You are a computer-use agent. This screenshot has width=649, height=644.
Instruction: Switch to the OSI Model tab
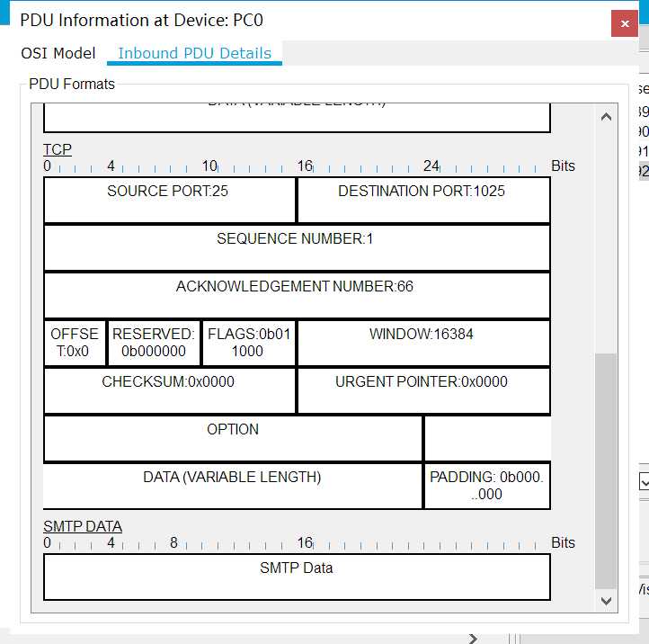[58, 53]
